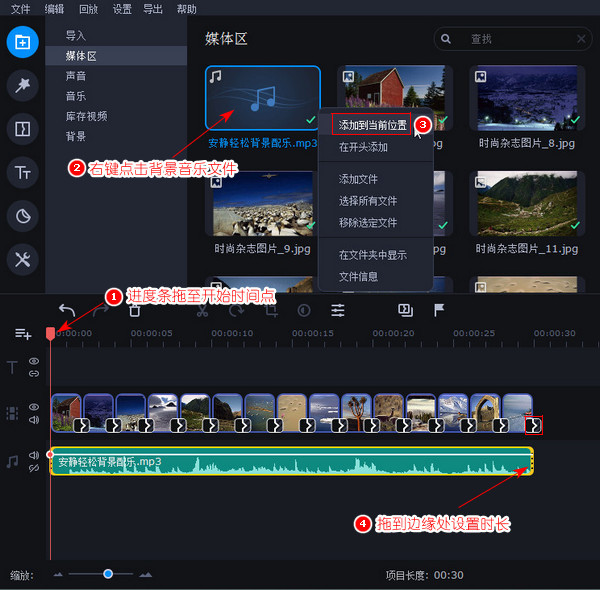Add a marker with flag icon
Viewport: 600px width, 590px height.
click(x=439, y=310)
